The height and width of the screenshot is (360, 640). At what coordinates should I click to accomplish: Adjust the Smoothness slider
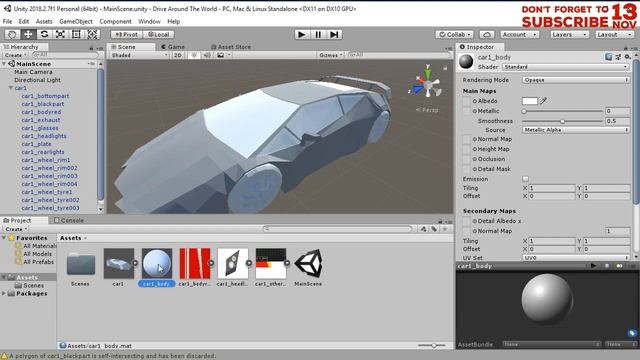point(562,121)
